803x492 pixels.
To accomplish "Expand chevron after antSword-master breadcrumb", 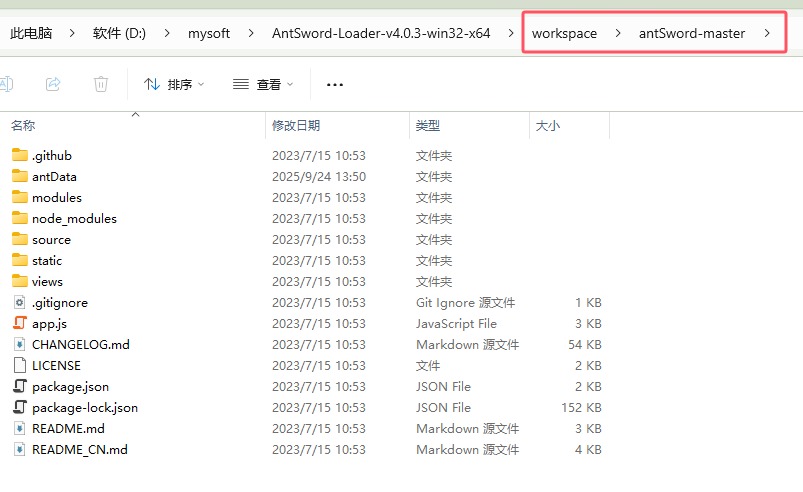I will point(767,33).
